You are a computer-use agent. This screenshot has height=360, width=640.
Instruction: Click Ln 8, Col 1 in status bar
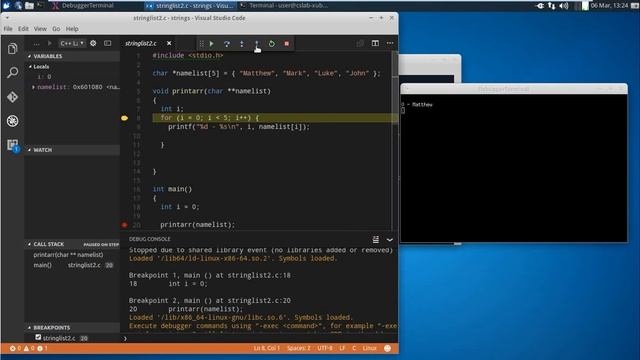click(266, 348)
